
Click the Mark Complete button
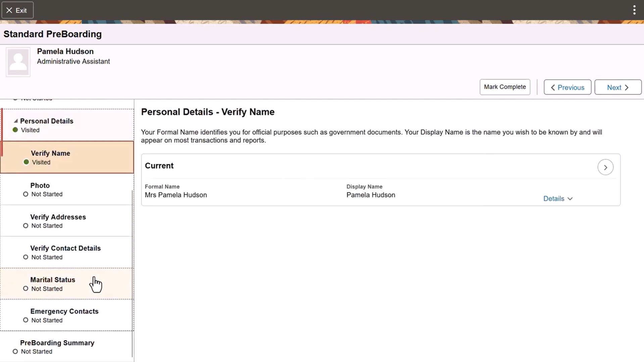pyautogui.click(x=505, y=87)
